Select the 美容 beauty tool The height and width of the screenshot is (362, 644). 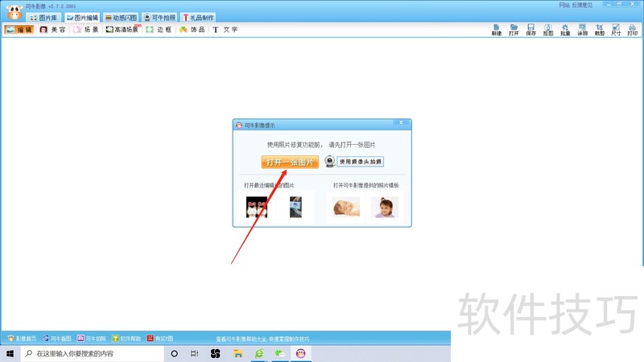[52, 30]
